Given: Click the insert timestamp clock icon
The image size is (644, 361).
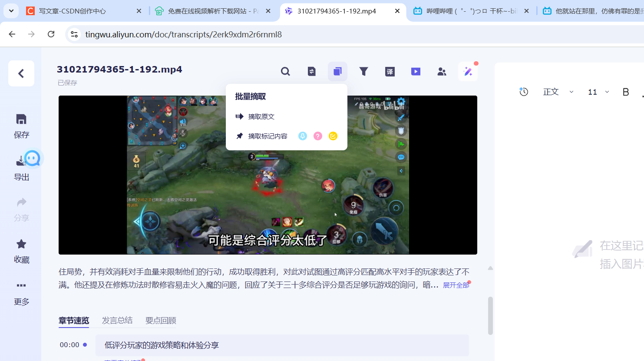Looking at the screenshot, I should 524,92.
